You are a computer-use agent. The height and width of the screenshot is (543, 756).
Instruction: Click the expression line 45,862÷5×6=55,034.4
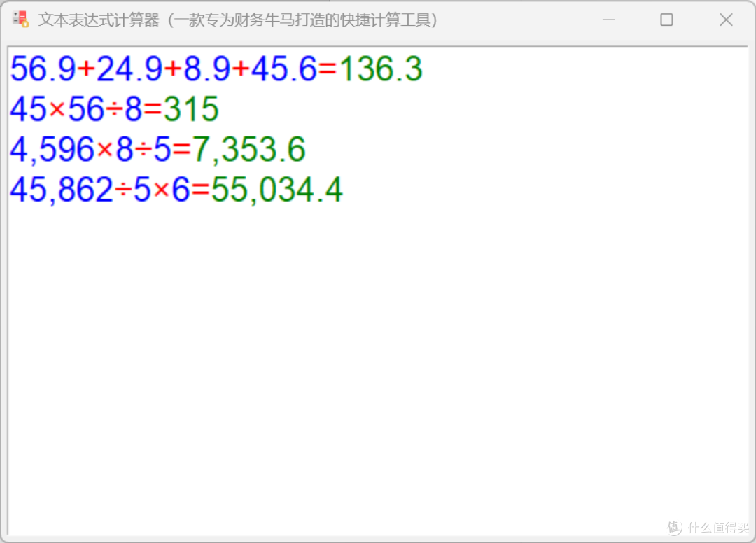pyautogui.click(x=176, y=190)
